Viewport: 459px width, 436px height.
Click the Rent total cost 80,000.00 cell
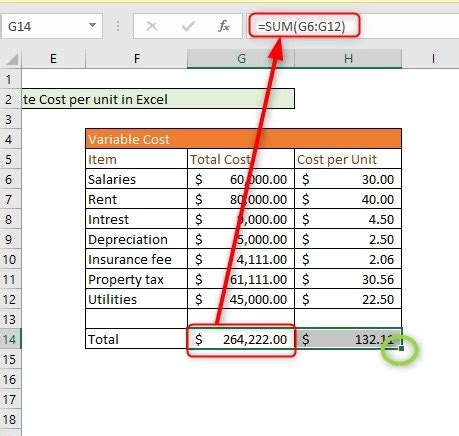241,199
